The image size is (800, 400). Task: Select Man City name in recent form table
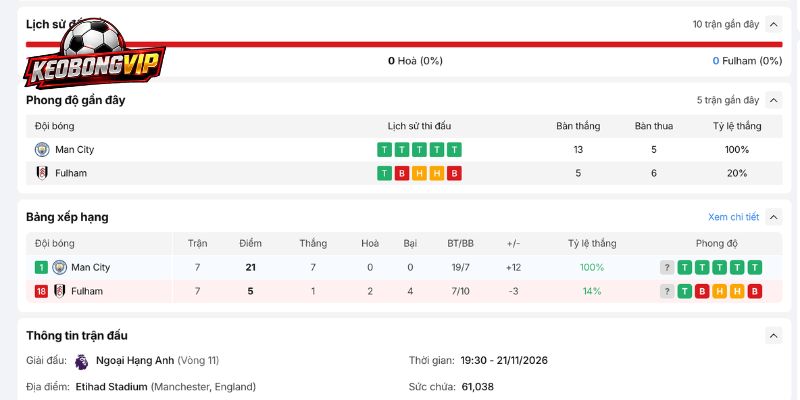tap(74, 149)
